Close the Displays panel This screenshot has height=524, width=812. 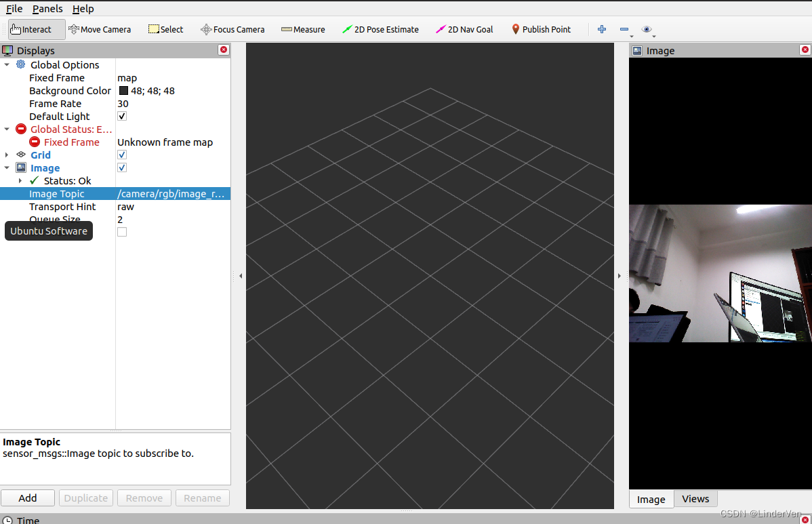224,49
